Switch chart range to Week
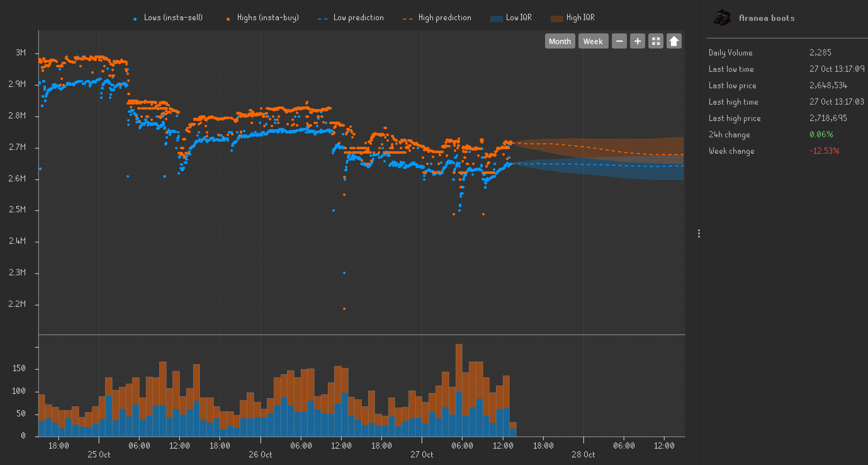 click(593, 41)
